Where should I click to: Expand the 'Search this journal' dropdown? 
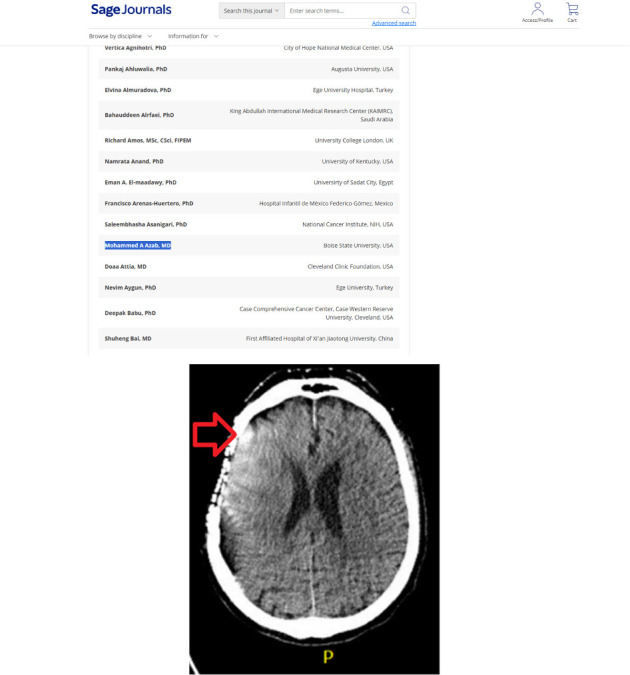tap(251, 10)
